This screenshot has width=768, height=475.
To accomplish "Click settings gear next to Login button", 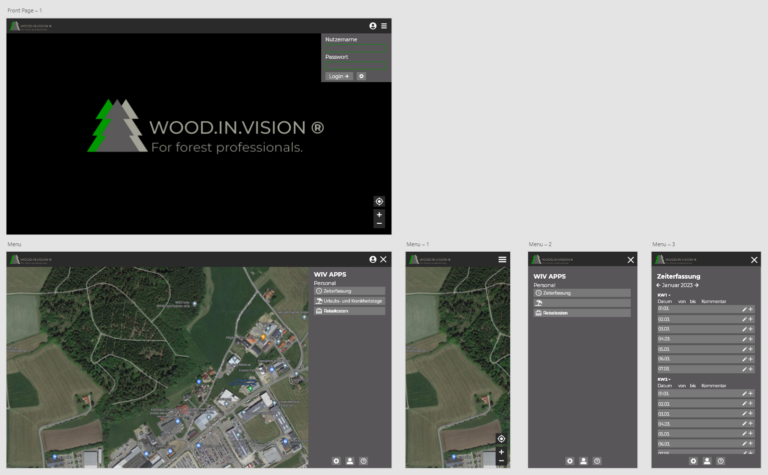I will click(361, 76).
